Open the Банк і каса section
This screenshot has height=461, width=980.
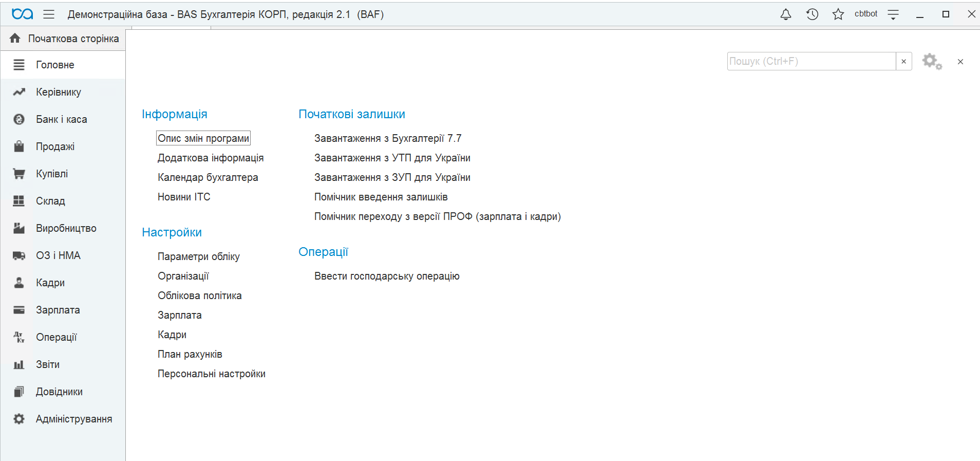coord(63,119)
